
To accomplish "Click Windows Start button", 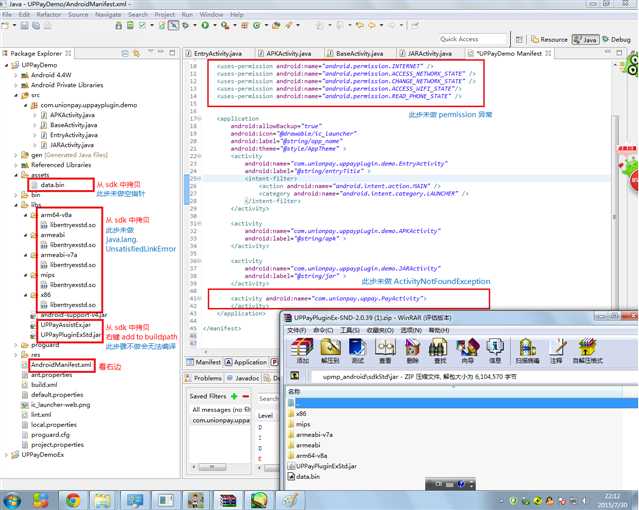I will [11, 500].
